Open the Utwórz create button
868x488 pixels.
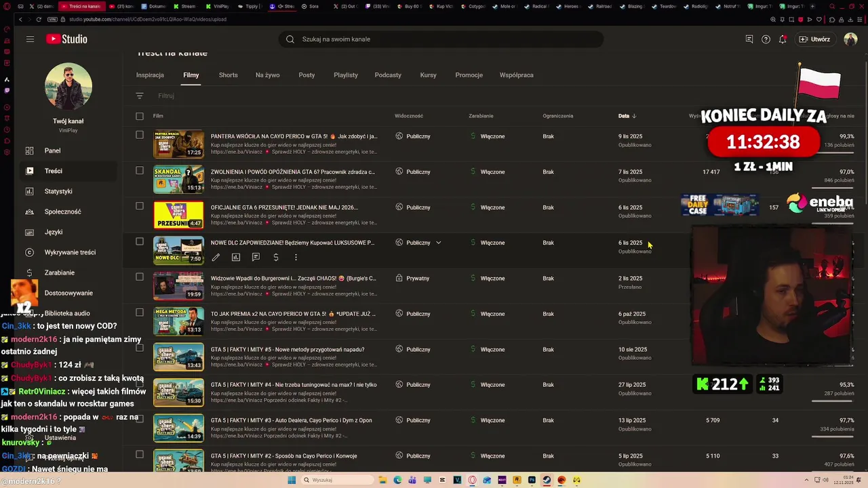click(x=814, y=39)
